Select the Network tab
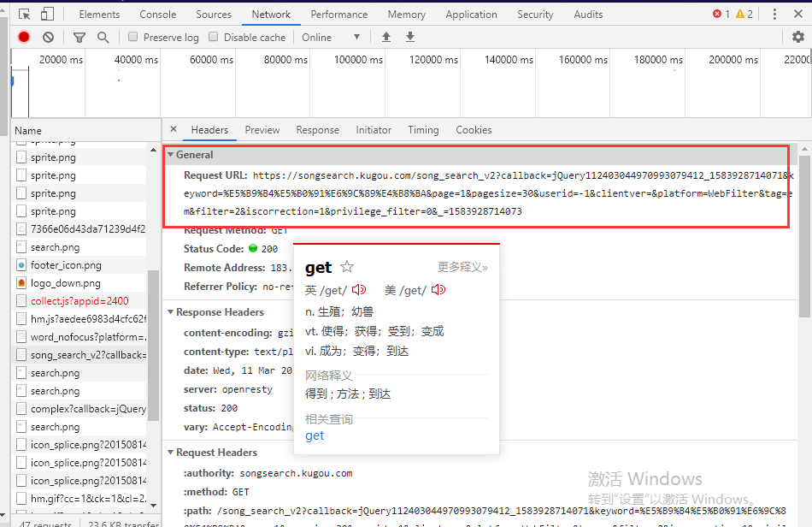The image size is (812, 527). (271, 15)
